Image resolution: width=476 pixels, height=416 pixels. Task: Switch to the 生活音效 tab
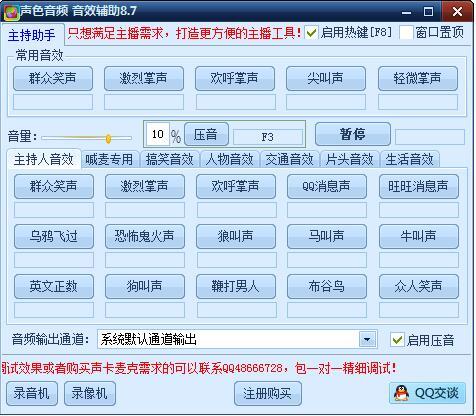(x=410, y=160)
